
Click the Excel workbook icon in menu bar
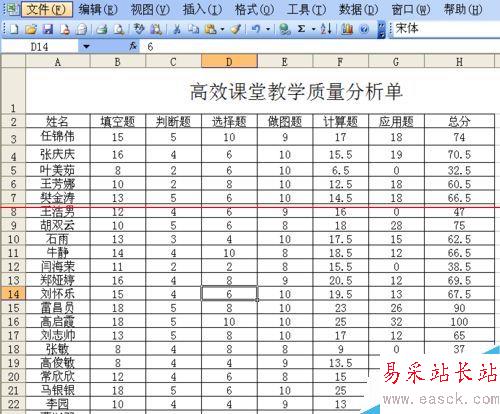point(13,9)
